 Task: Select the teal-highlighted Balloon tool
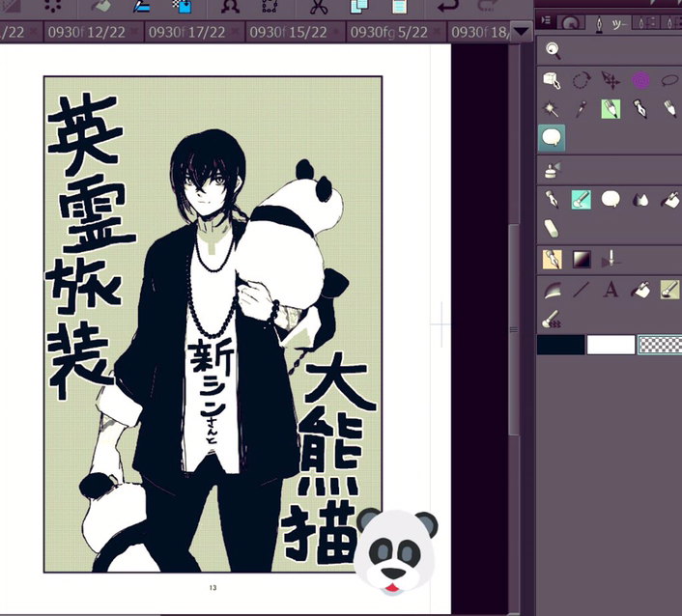[552, 138]
